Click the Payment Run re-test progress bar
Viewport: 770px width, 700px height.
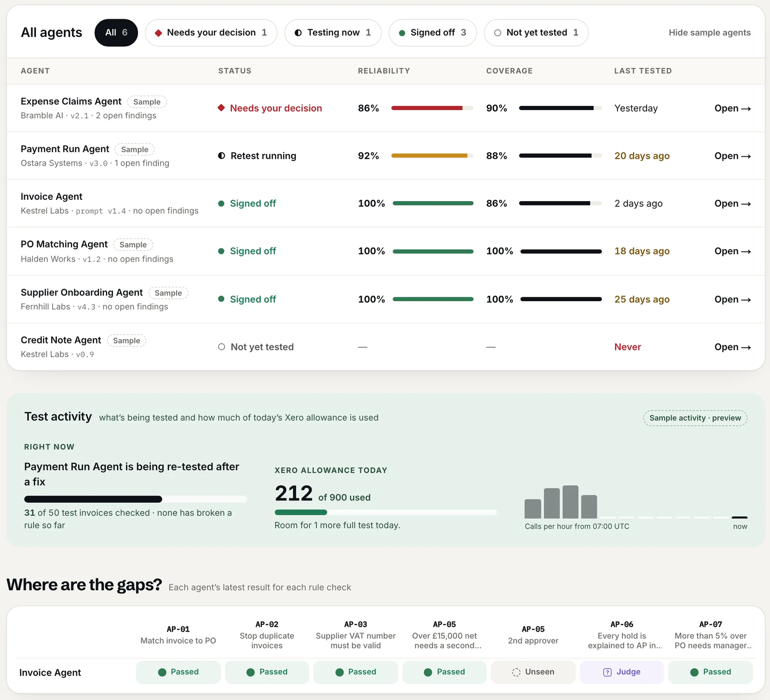pyautogui.click(x=136, y=499)
